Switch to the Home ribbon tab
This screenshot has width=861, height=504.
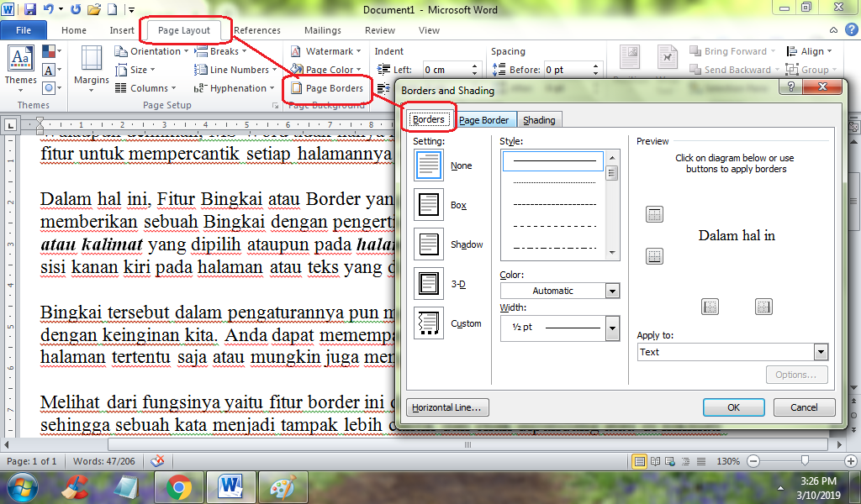74,31
